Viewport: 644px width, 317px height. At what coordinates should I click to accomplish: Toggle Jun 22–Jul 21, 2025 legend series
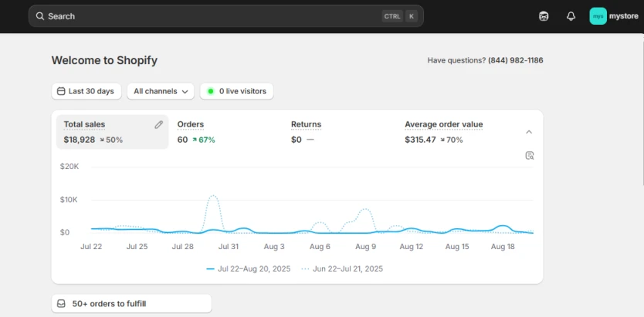(342, 269)
